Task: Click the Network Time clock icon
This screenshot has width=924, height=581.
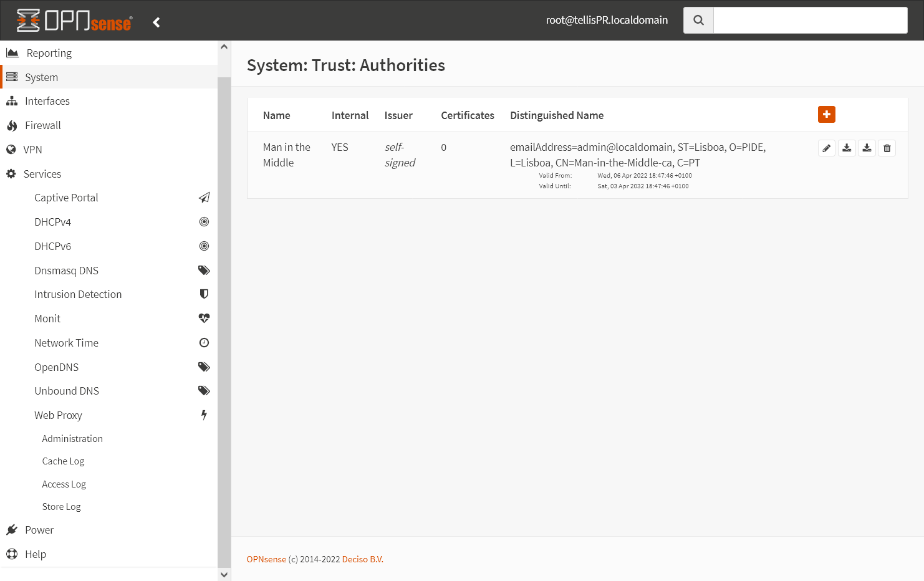Action: coord(204,342)
